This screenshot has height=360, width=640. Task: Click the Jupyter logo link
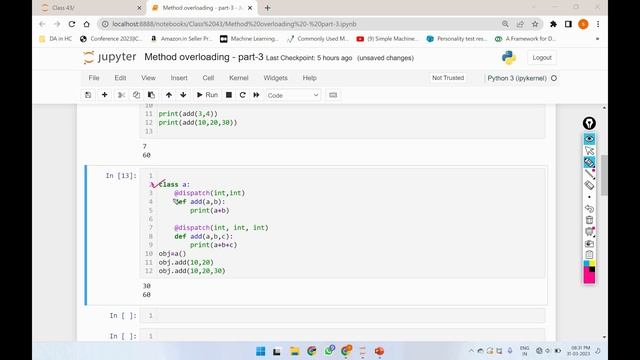coord(109,57)
